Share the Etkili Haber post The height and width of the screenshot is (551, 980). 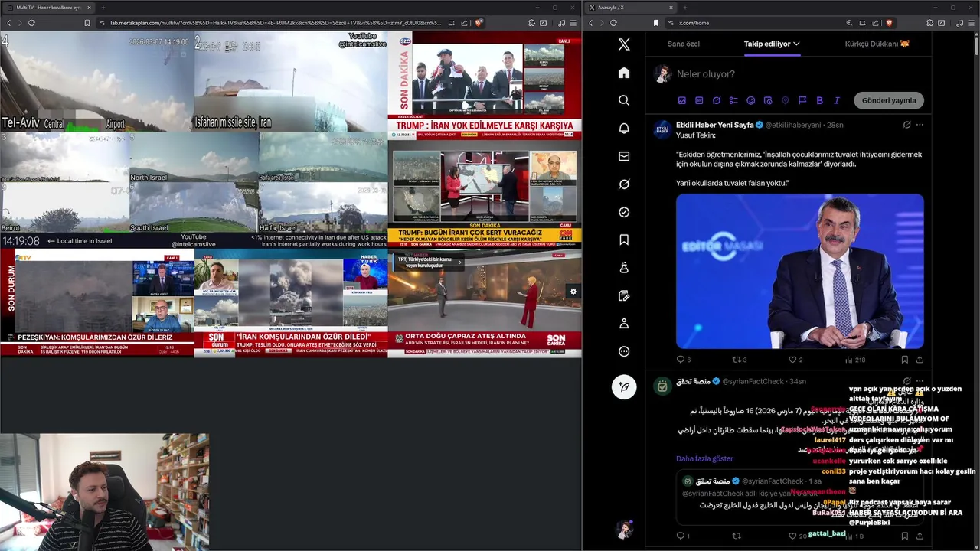click(x=920, y=360)
